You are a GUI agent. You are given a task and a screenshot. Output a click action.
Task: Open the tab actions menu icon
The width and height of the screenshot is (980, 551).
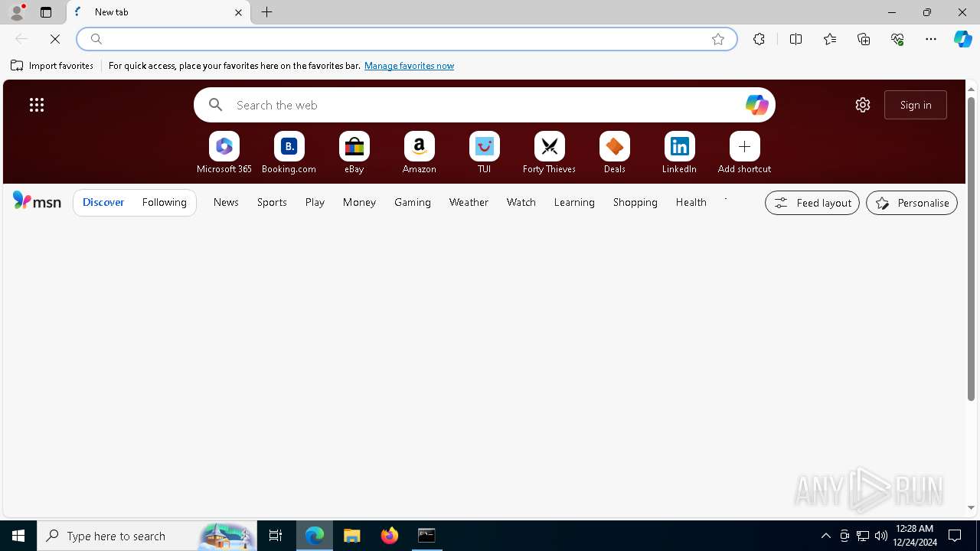[46, 12]
